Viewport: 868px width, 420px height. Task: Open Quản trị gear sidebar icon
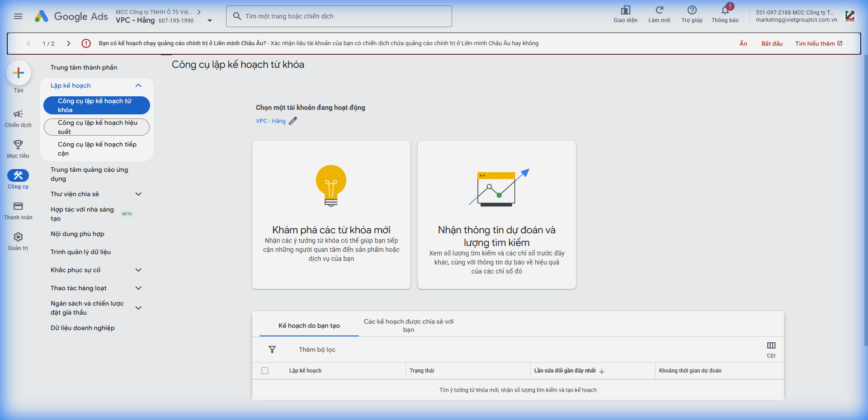pyautogui.click(x=18, y=237)
